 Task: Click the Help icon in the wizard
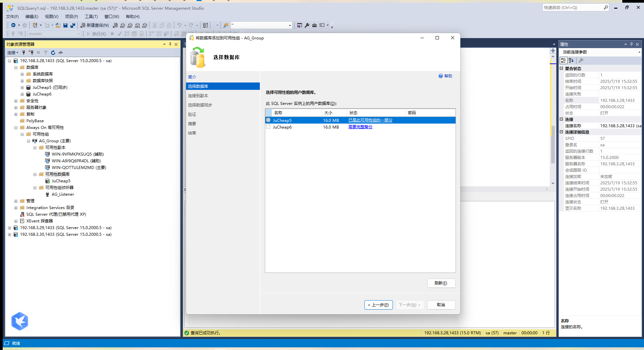[x=441, y=76]
